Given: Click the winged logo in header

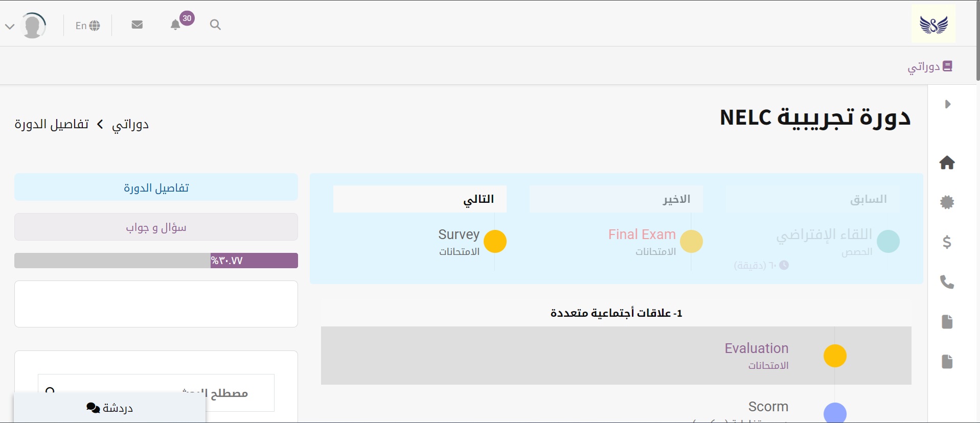Looking at the screenshot, I should 933,25.
